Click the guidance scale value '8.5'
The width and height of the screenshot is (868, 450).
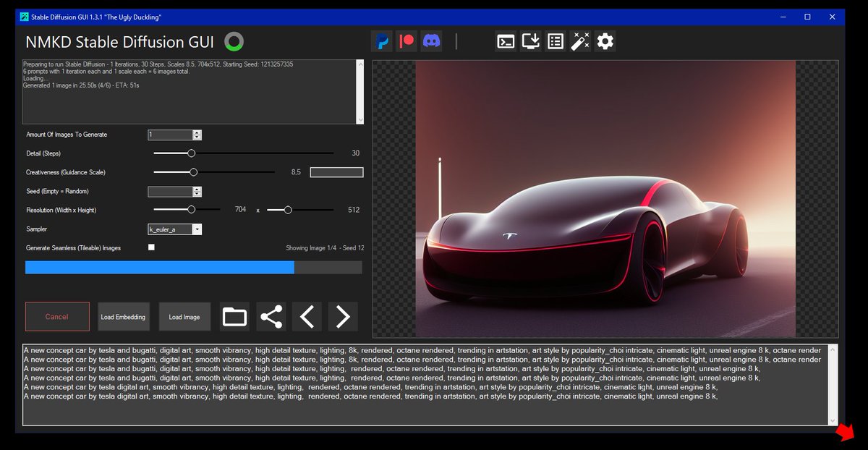[x=296, y=172]
